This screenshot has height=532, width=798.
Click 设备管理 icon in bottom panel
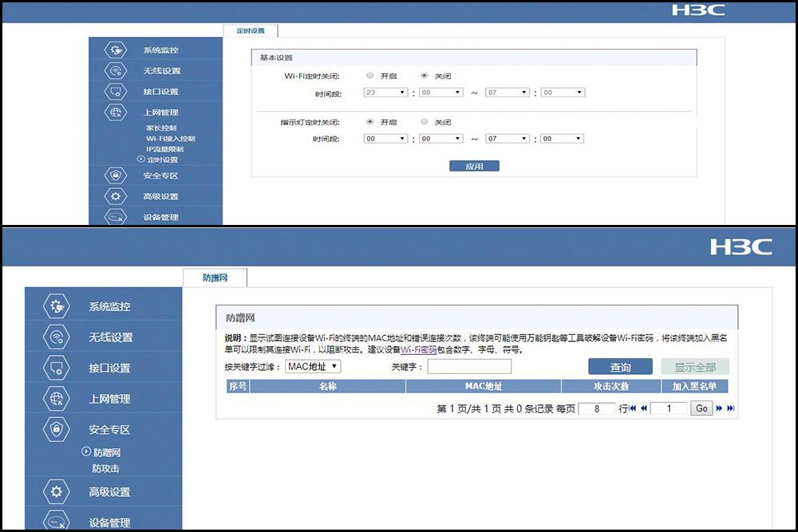(56, 520)
